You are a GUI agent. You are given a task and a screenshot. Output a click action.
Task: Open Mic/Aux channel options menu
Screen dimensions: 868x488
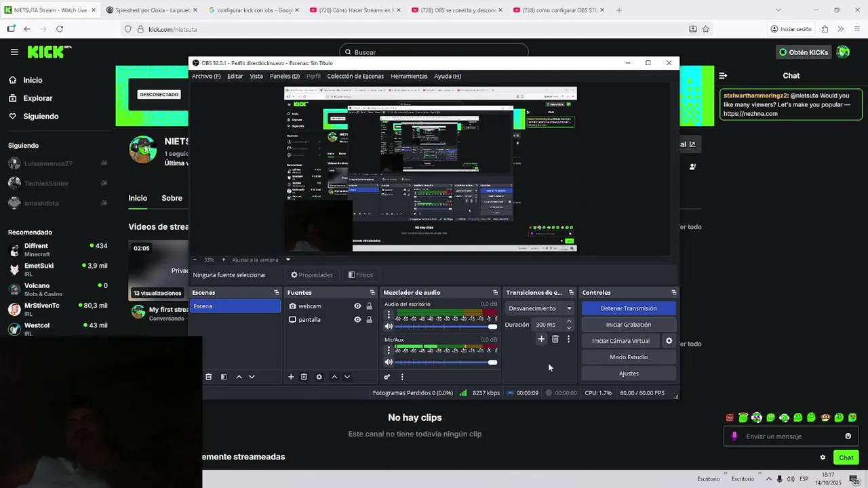tap(389, 350)
